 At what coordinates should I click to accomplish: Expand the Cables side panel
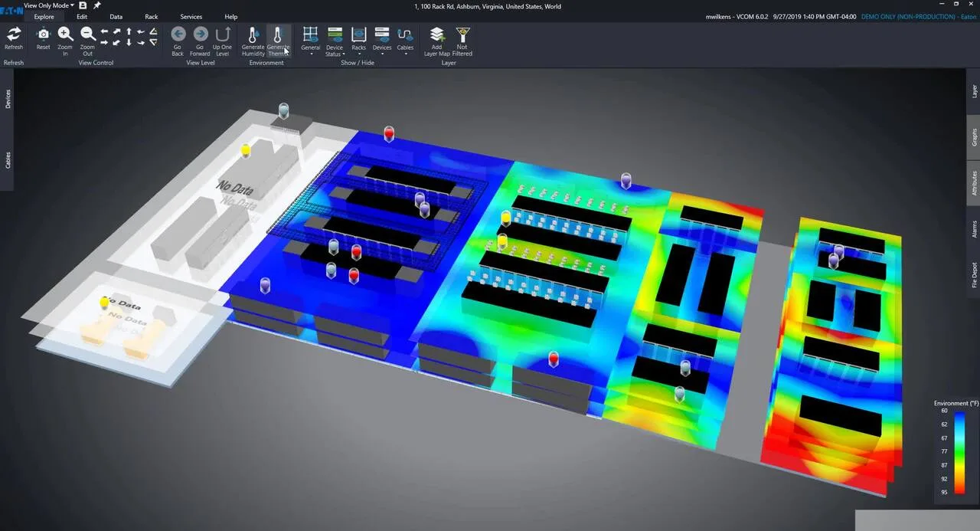click(8, 160)
